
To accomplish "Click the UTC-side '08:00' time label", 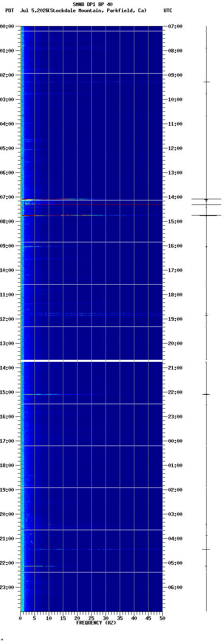I will [x=175, y=51].
